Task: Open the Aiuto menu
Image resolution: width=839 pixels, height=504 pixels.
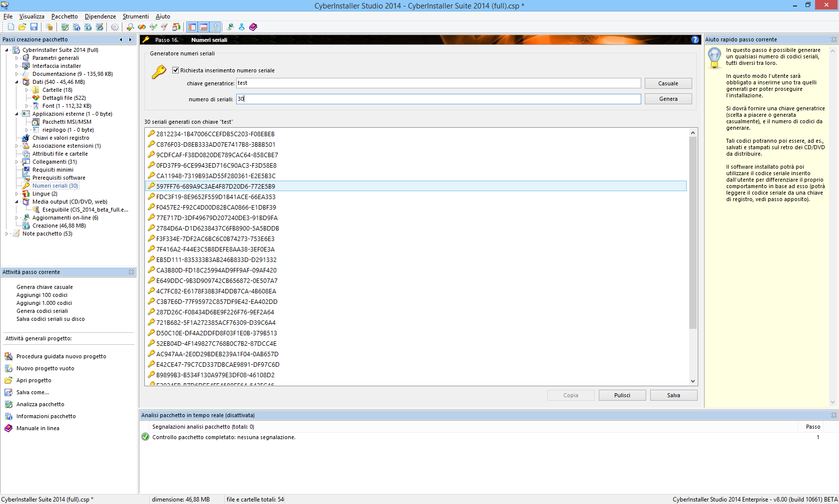Action: tap(163, 16)
